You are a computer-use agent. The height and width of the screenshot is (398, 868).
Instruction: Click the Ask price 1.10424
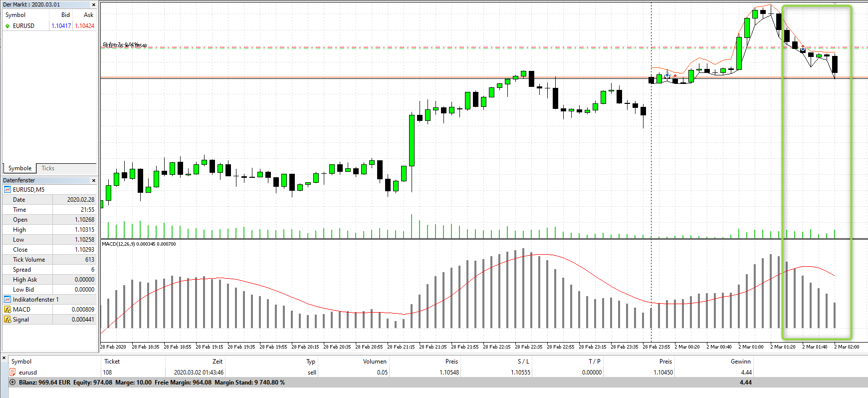(84, 26)
